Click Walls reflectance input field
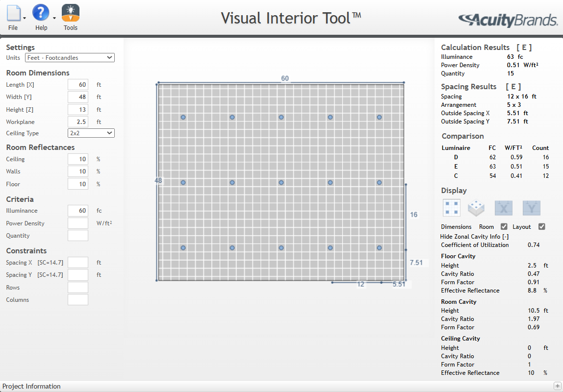Viewport: 563px width, 392px height. tap(78, 171)
